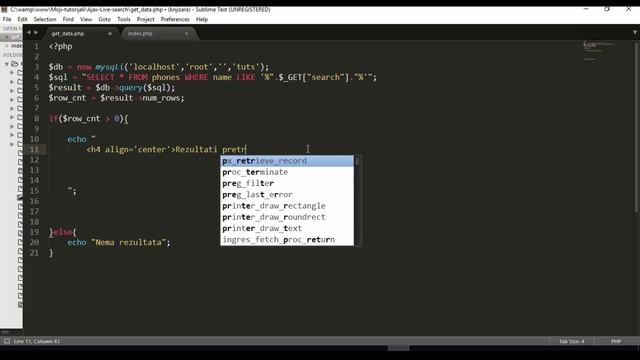This screenshot has width=640, height=360.
Task: Choose printer_draw_roundrect from autocomplete
Action: tap(287, 217)
